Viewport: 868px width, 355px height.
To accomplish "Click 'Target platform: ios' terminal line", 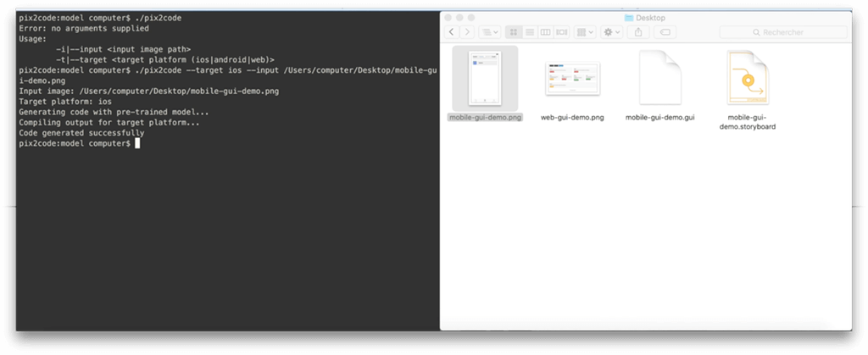I will click(65, 102).
